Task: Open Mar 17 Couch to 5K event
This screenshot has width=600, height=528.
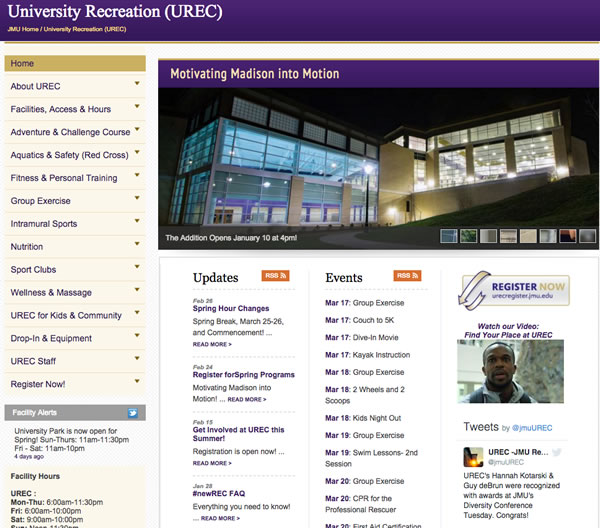Action: (x=359, y=320)
